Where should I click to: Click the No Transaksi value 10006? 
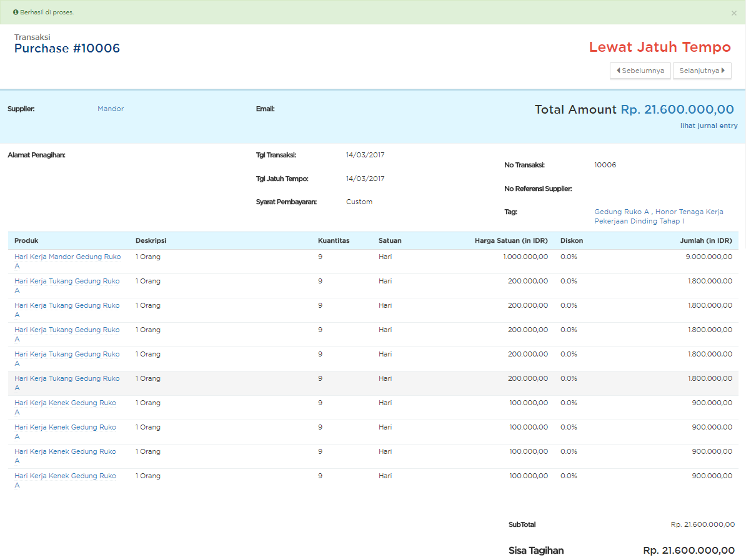(x=605, y=165)
